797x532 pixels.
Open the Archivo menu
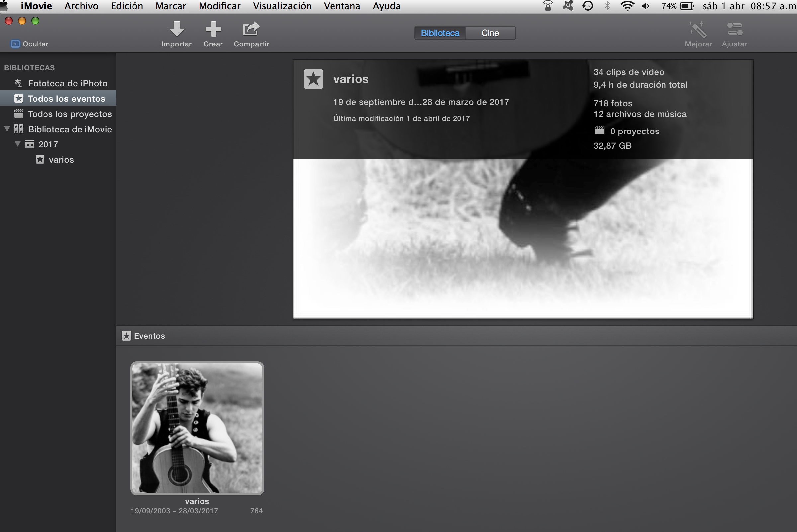click(81, 6)
